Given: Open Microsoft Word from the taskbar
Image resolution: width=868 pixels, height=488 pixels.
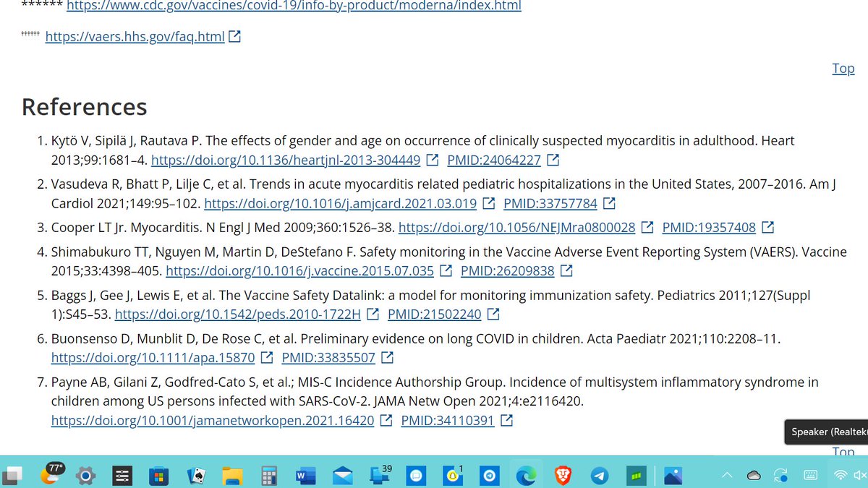Looking at the screenshot, I should [305, 476].
